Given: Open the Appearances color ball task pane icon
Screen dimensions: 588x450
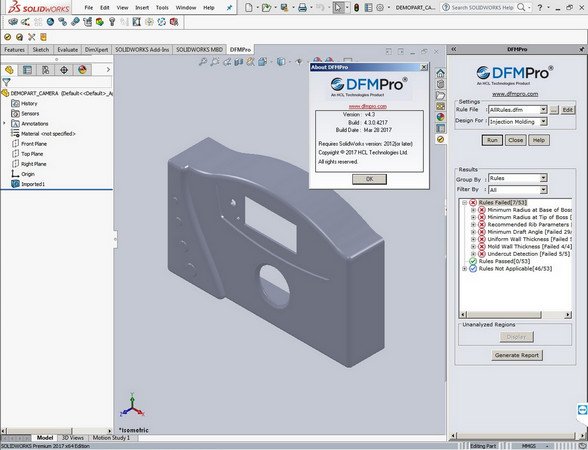Looking at the screenshot, I should click(441, 117).
